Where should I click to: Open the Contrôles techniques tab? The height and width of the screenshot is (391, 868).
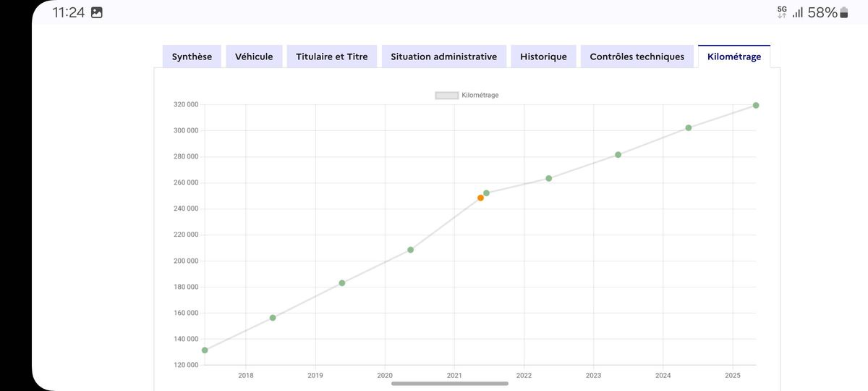click(637, 56)
